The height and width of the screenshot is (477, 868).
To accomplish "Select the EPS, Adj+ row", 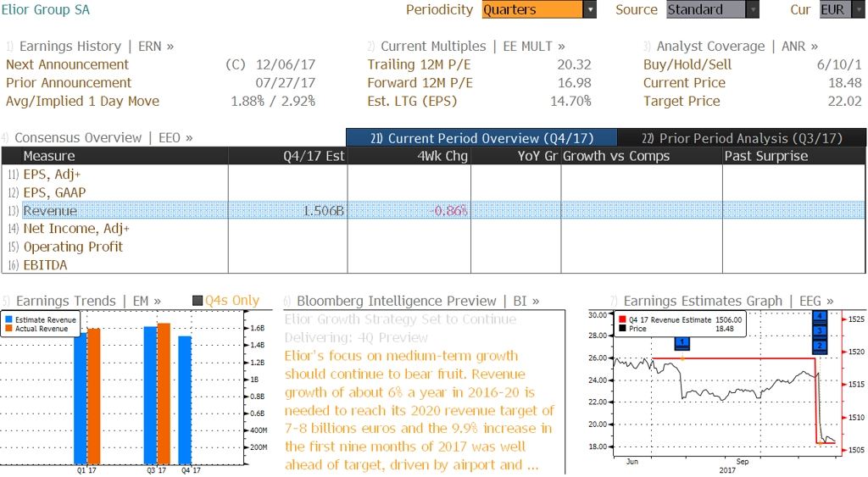I will pyautogui.click(x=433, y=175).
